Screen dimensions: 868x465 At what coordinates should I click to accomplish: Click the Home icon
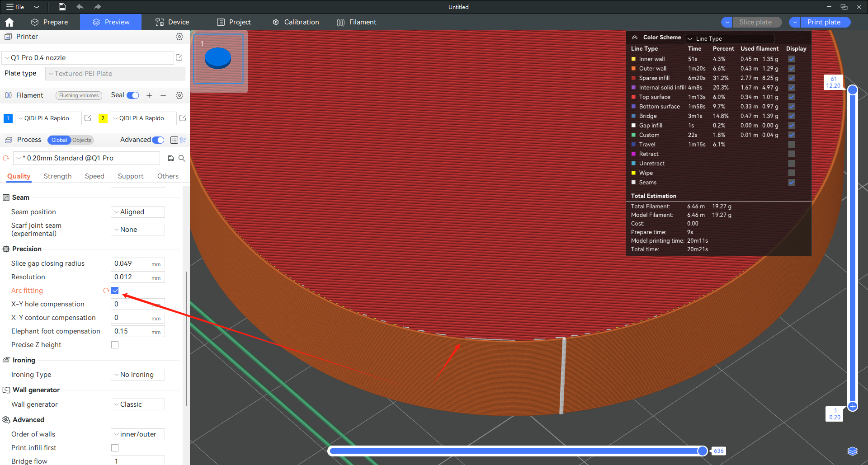click(x=9, y=22)
